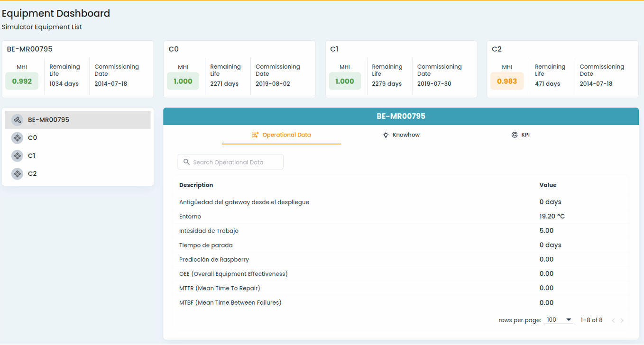
Task: Click the '2271 days' remaining life value
Action: pyautogui.click(x=224, y=84)
